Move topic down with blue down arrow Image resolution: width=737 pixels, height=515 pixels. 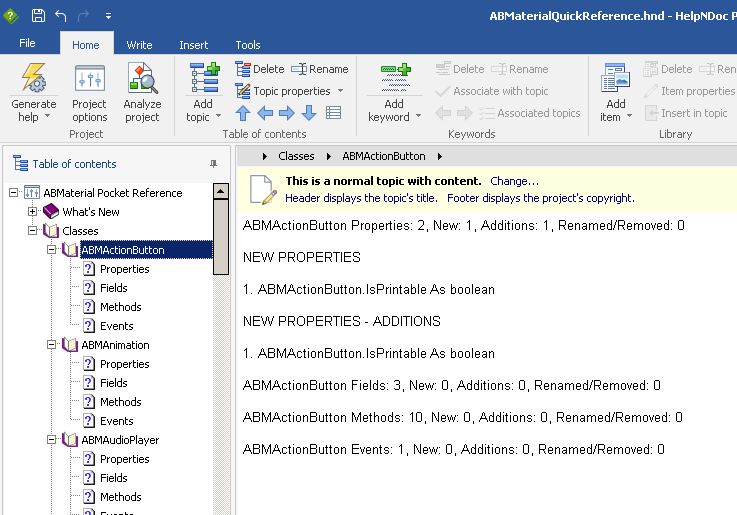pos(309,113)
